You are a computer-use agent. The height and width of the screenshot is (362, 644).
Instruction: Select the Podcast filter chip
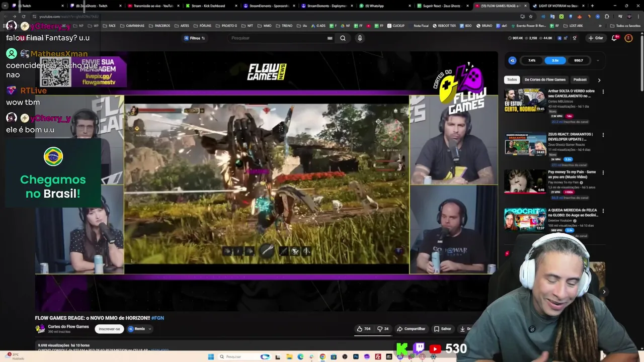pos(580,79)
